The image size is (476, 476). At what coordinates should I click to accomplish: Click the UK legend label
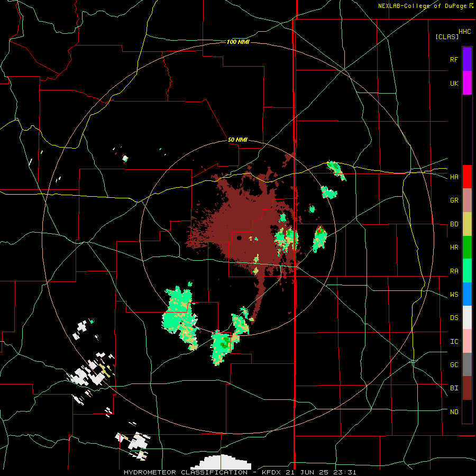tap(454, 83)
